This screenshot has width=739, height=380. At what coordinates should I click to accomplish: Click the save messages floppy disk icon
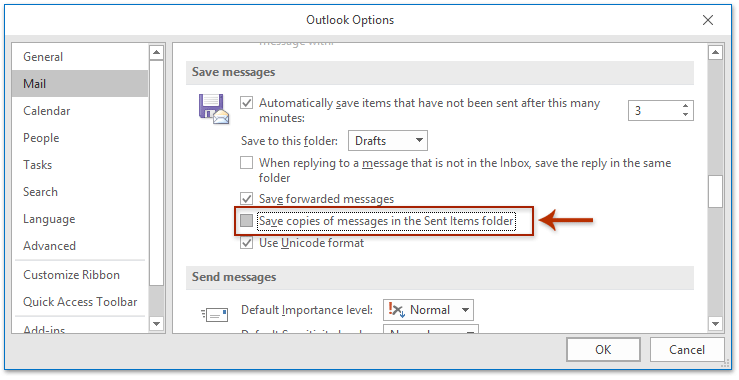tap(213, 109)
